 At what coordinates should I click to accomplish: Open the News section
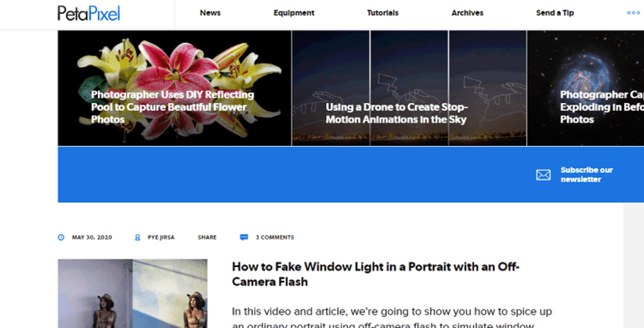click(x=210, y=13)
